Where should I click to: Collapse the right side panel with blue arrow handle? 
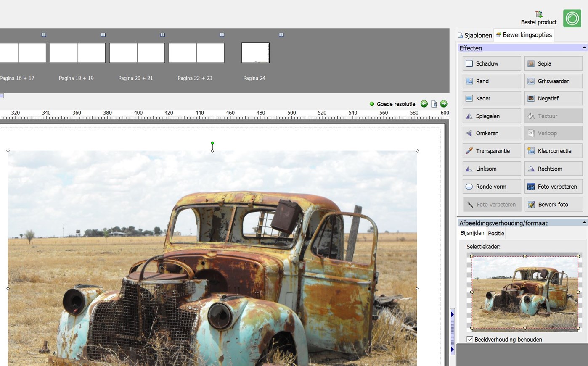coord(452,314)
